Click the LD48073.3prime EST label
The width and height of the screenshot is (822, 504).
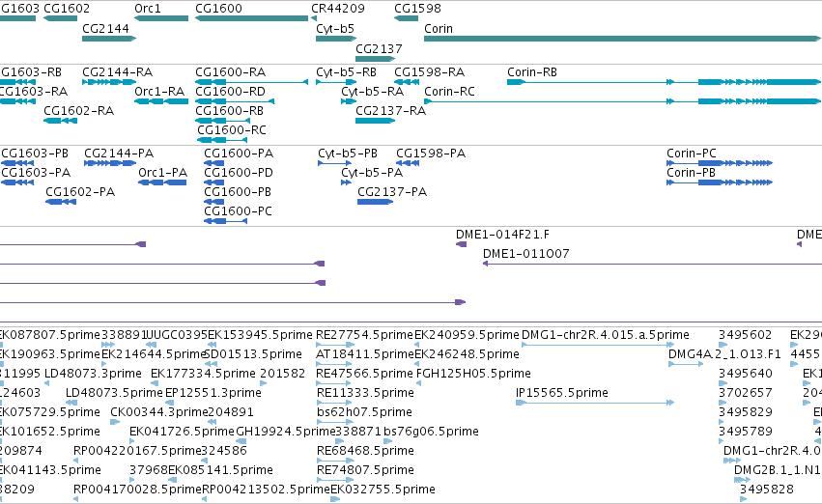coord(93,374)
